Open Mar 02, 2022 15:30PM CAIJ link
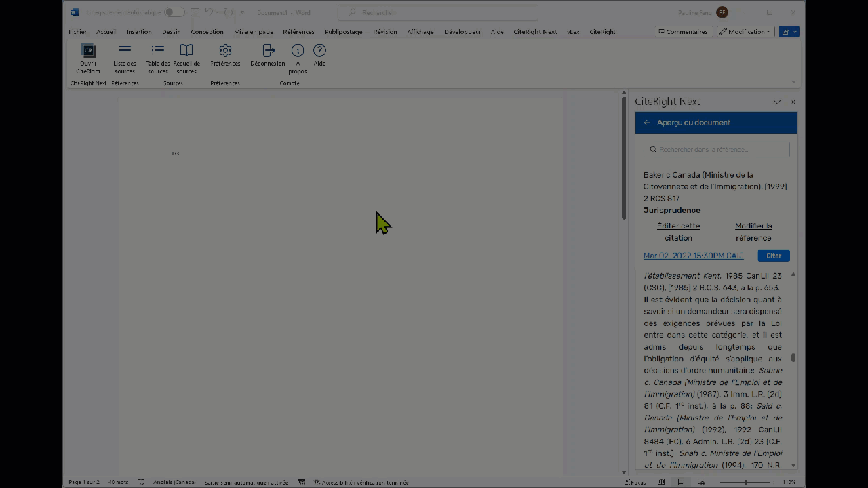The height and width of the screenshot is (488, 868). 693,256
